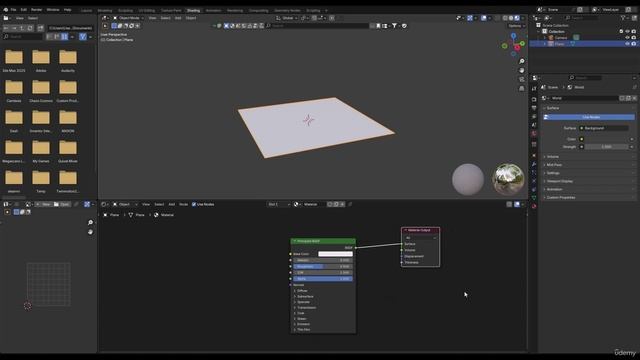
Task: Open the Edit menu
Action: click(x=24, y=9)
